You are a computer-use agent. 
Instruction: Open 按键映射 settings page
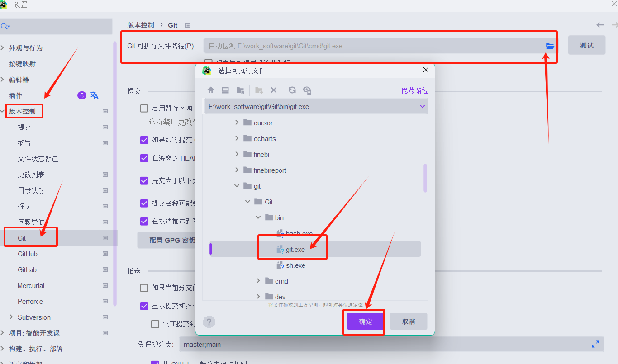point(22,64)
